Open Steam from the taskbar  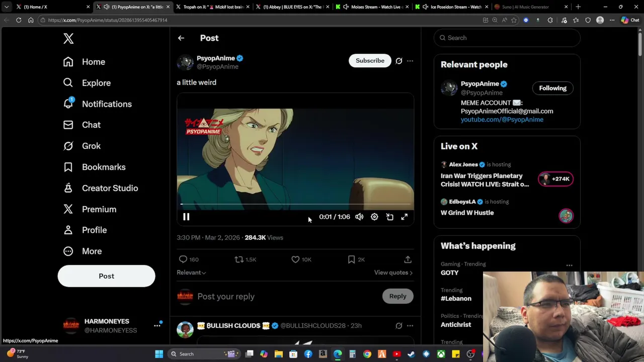click(x=411, y=354)
